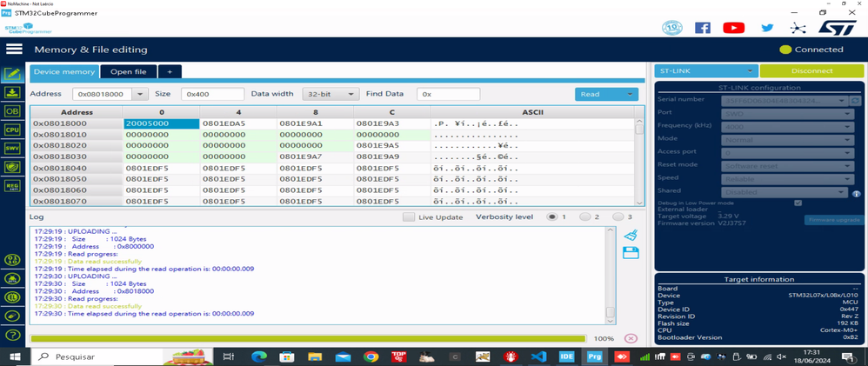Screen dimensions: 868x366
Task: Select row address 0x08018040
Action: click(77, 168)
